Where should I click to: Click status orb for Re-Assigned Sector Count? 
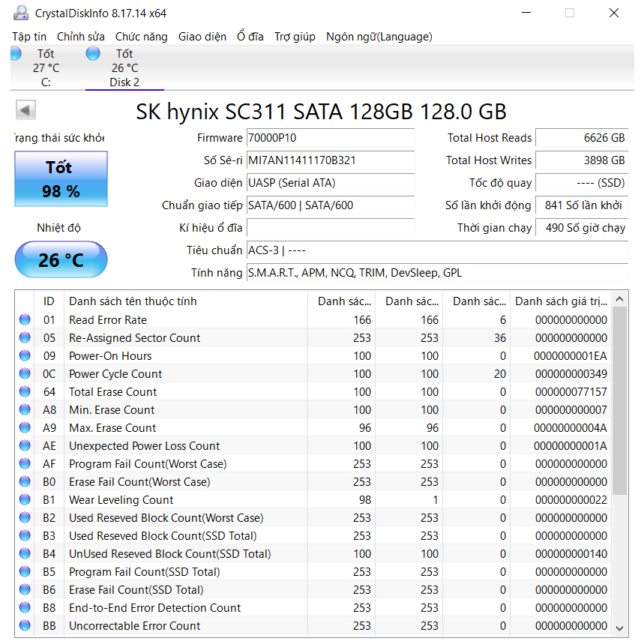click(x=25, y=337)
